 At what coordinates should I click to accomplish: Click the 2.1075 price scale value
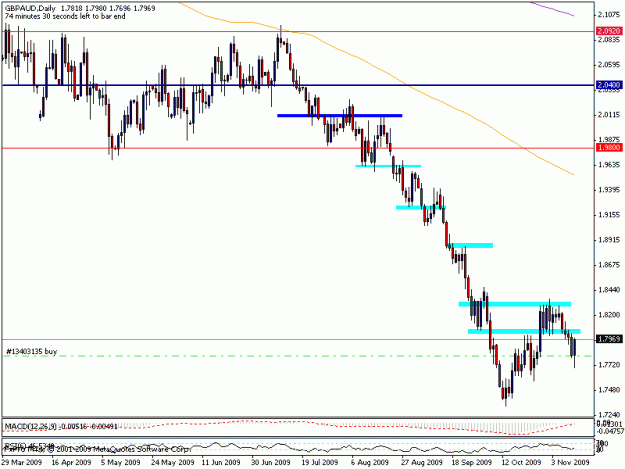609,15
